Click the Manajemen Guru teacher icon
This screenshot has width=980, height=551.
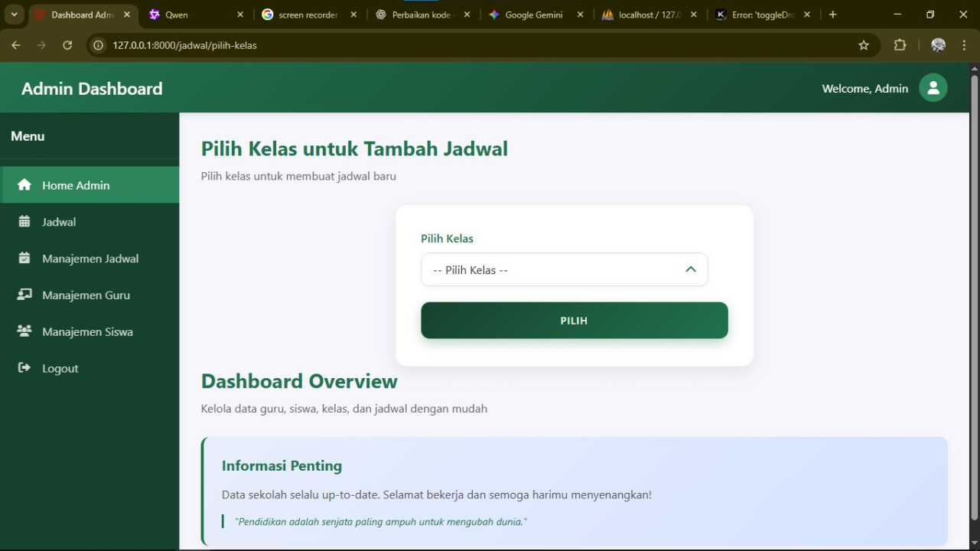24,295
